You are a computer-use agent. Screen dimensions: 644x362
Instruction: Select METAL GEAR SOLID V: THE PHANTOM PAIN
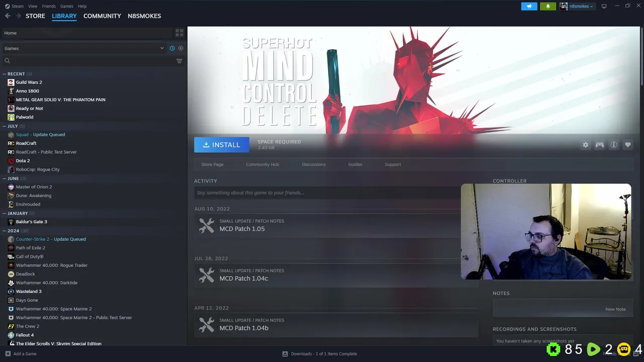click(60, 100)
